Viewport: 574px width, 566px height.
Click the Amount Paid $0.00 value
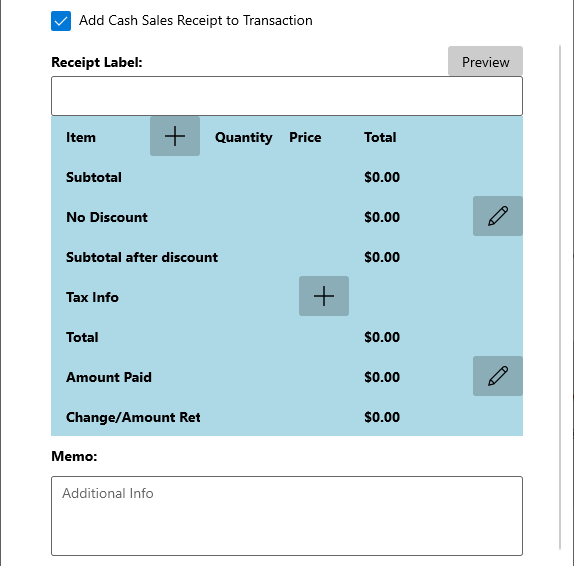pyautogui.click(x=382, y=377)
